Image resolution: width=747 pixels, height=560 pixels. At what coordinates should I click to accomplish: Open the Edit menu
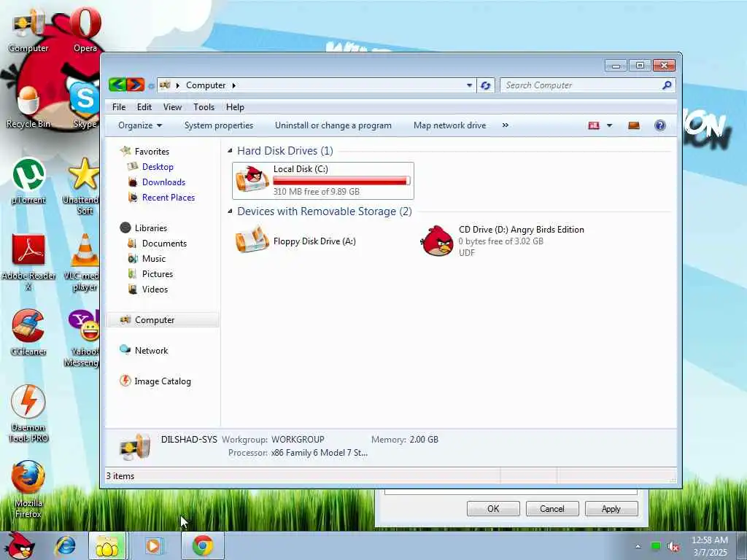point(144,107)
